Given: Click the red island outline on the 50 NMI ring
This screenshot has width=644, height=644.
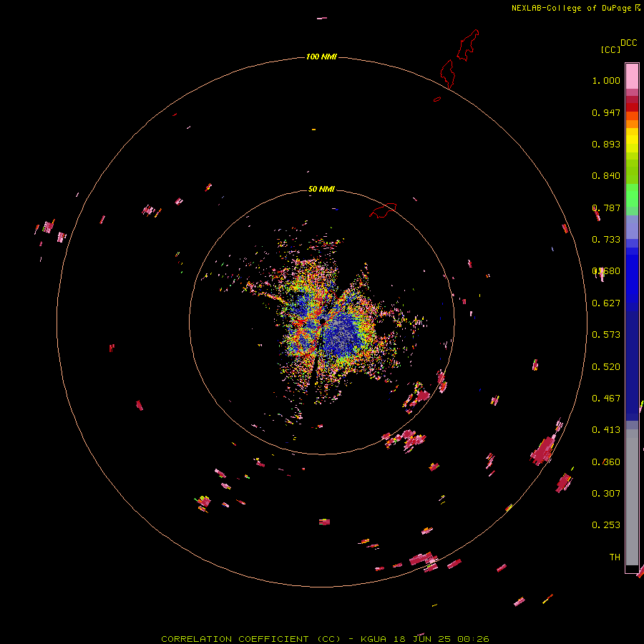Looking at the screenshot, I should [383, 210].
